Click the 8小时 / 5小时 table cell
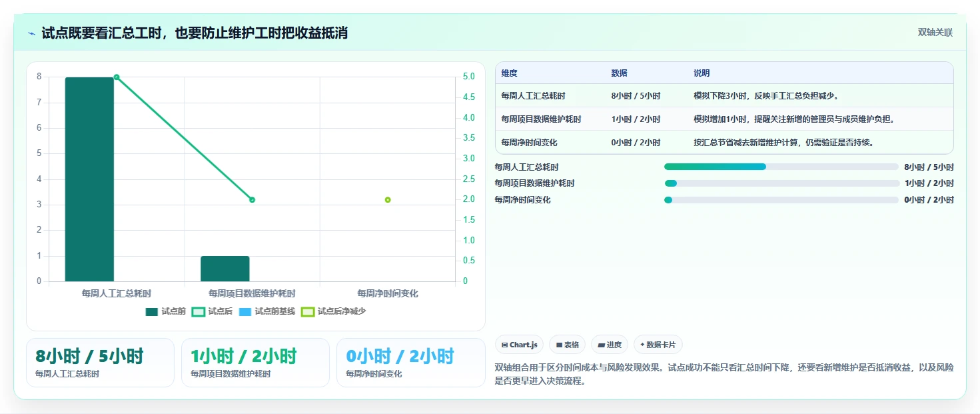This screenshot has height=414, width=980. click(x=636, y=96)
